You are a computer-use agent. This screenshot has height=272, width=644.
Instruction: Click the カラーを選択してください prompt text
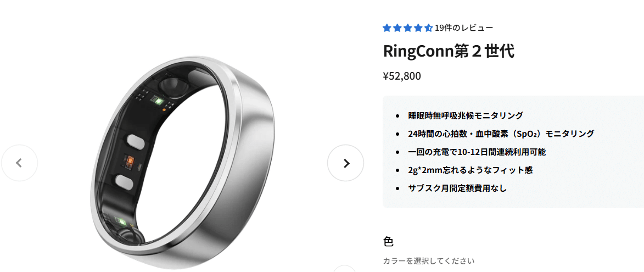pyautogui.click(x=428, y=260)
